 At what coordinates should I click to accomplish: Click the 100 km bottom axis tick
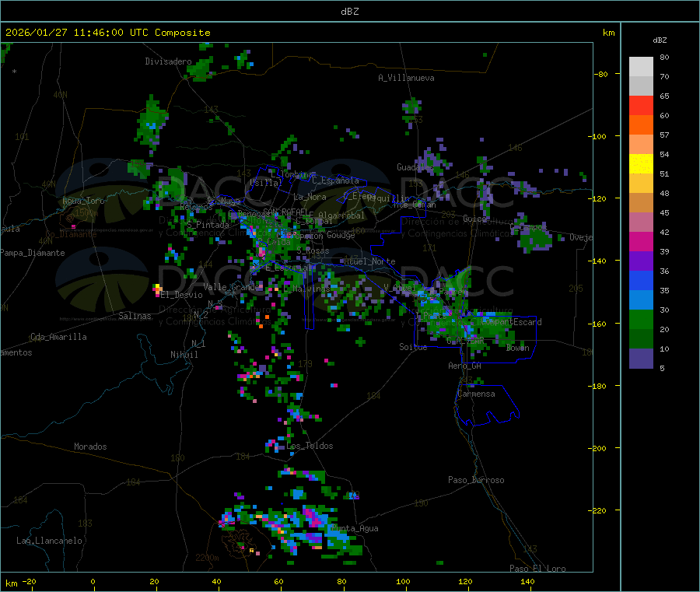pos(403,581)
